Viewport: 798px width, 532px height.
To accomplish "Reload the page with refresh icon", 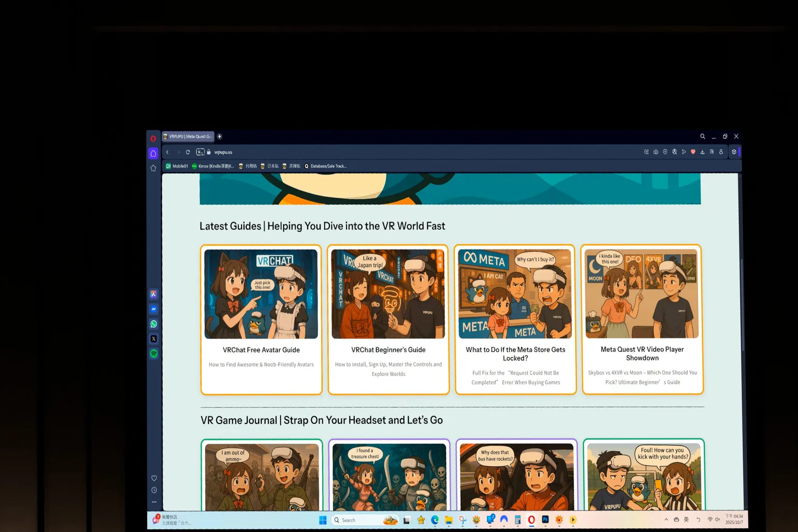I will [x=188, y=152].
